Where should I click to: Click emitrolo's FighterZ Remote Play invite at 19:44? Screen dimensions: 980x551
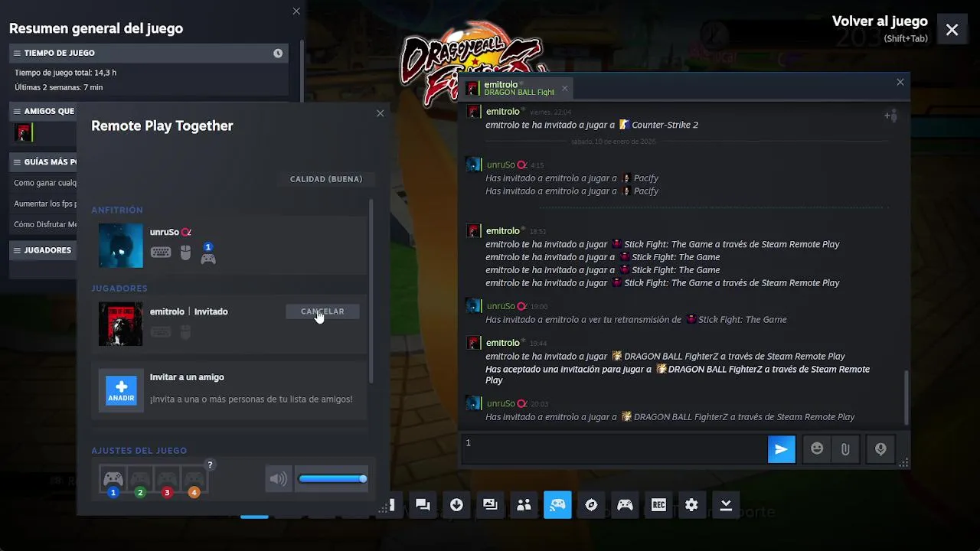[665, 357]
